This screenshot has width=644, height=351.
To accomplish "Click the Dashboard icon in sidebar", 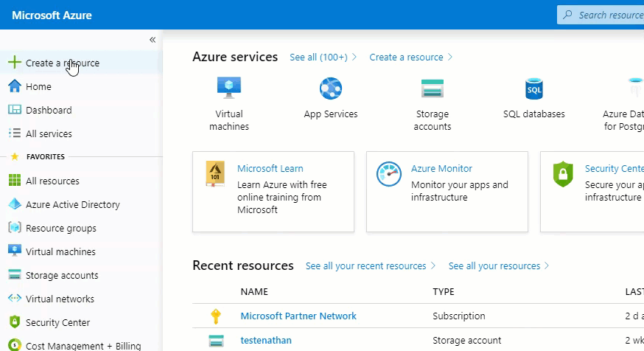I will click(x=15, y=110).
